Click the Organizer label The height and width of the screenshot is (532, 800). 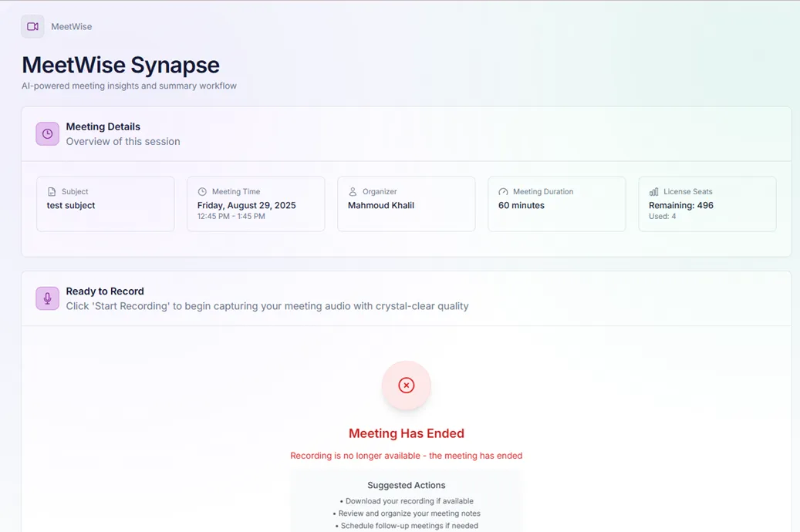click(x=380, y=191)
